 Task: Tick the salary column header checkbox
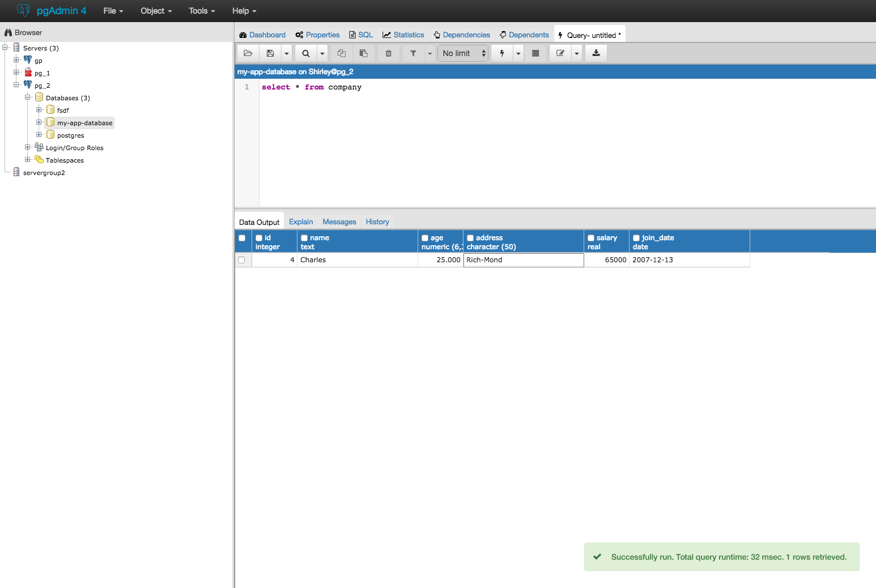coord(591,238)
